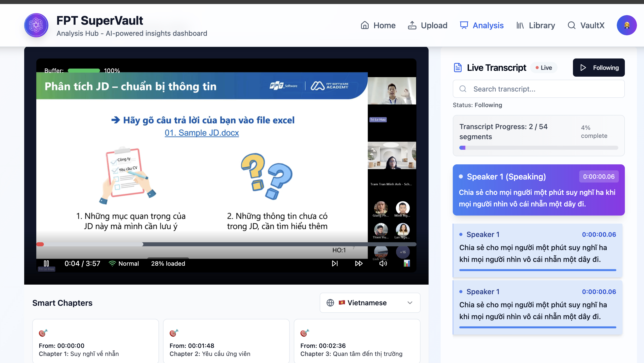The image size is (644, 363).
Task: Open the 01. Sample JD.docx link
Action: (x=202, y=133)
